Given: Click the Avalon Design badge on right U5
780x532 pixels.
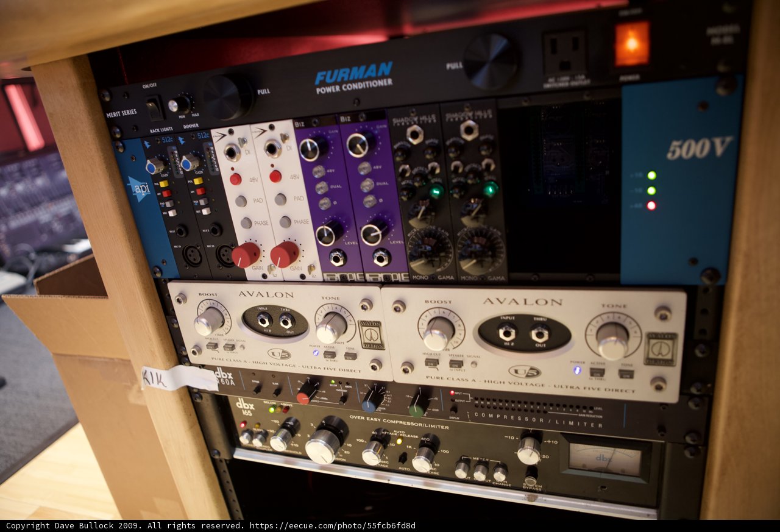Looking at the screenshot, I should point(661,349).
